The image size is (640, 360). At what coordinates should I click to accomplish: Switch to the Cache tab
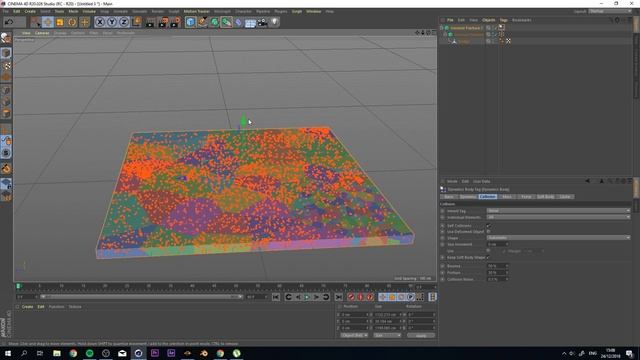[x=565, y=197]
